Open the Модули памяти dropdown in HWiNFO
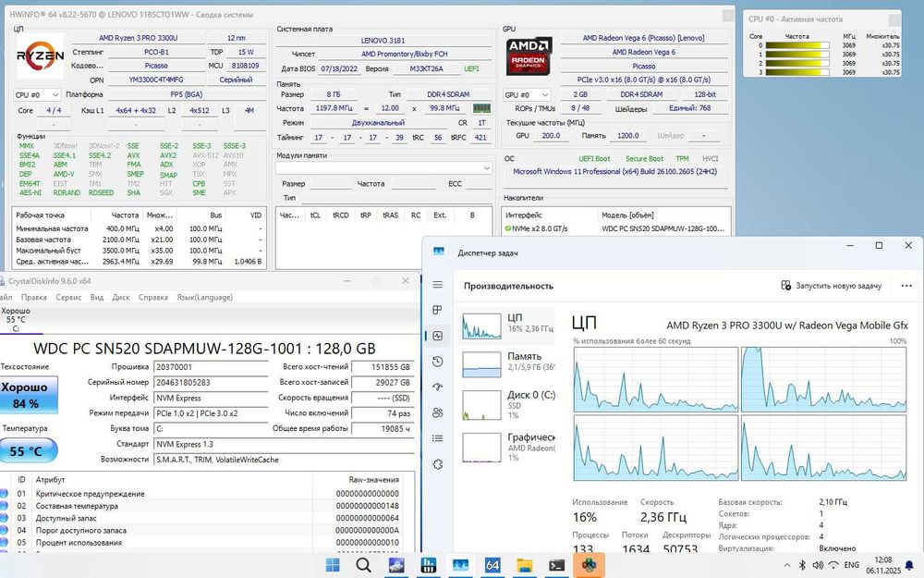924x578 pixels. coord(383,168)
